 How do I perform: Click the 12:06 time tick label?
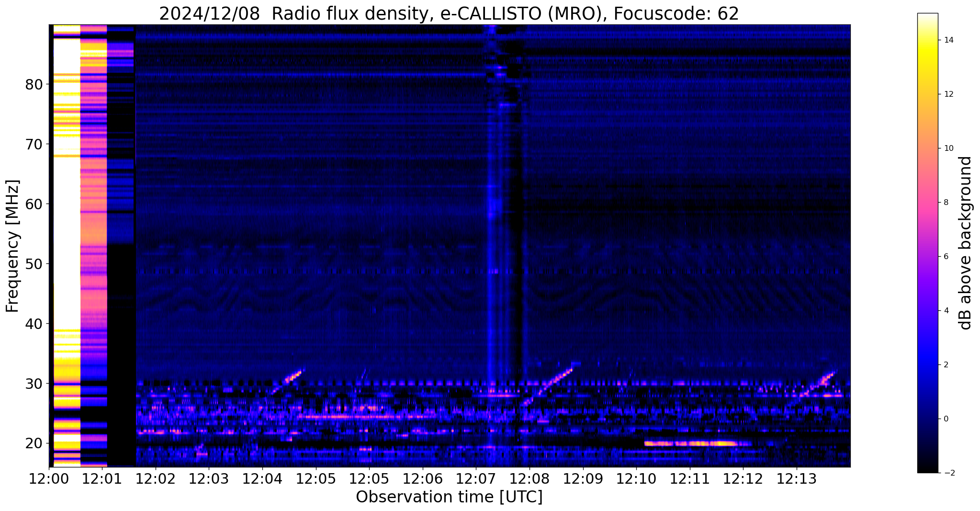click(x=422, y=479)
